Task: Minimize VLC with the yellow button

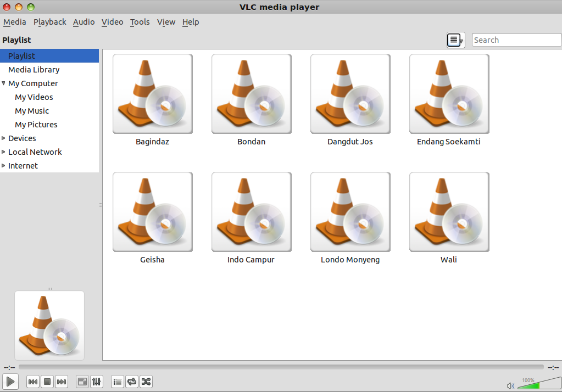Action: [19, 7]
